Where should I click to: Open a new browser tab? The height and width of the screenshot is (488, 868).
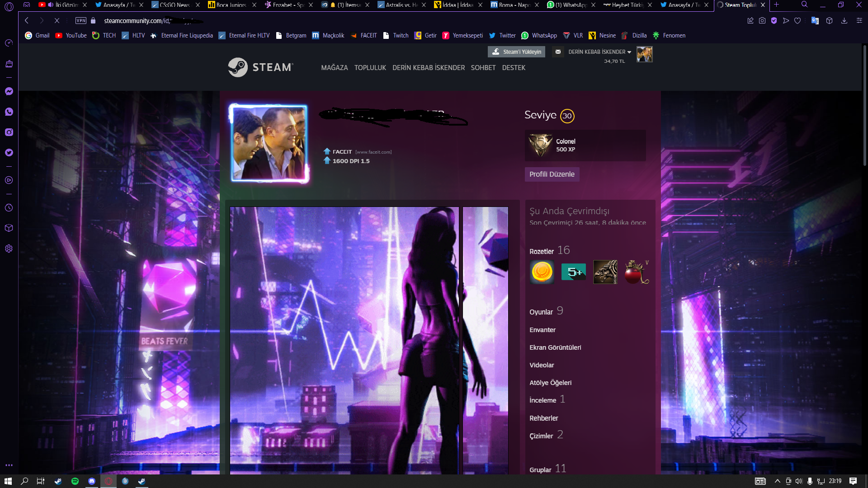pyautogui.click(x=776, y=5)
